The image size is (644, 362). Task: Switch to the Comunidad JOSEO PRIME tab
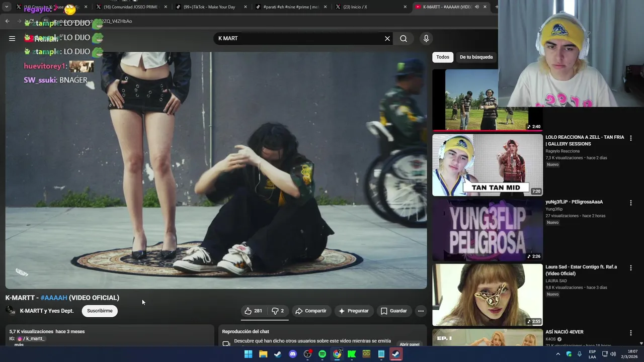click(131, 7)
